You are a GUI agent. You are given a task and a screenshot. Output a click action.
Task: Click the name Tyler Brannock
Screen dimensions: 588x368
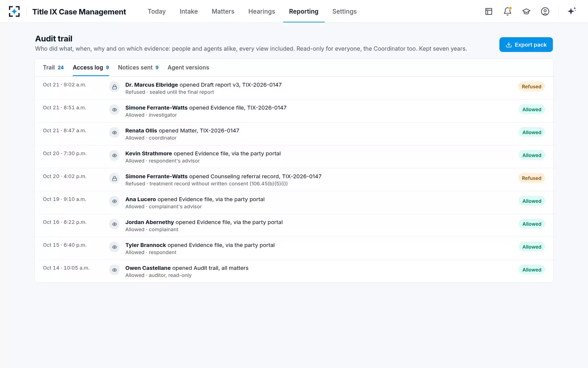pyautogui.click(x=146, y=245)
